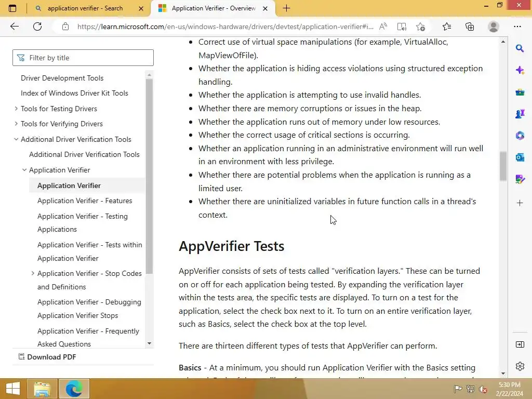532x399 pixels.
Task: Open a new tab with plus button
Action: (286, 8)
